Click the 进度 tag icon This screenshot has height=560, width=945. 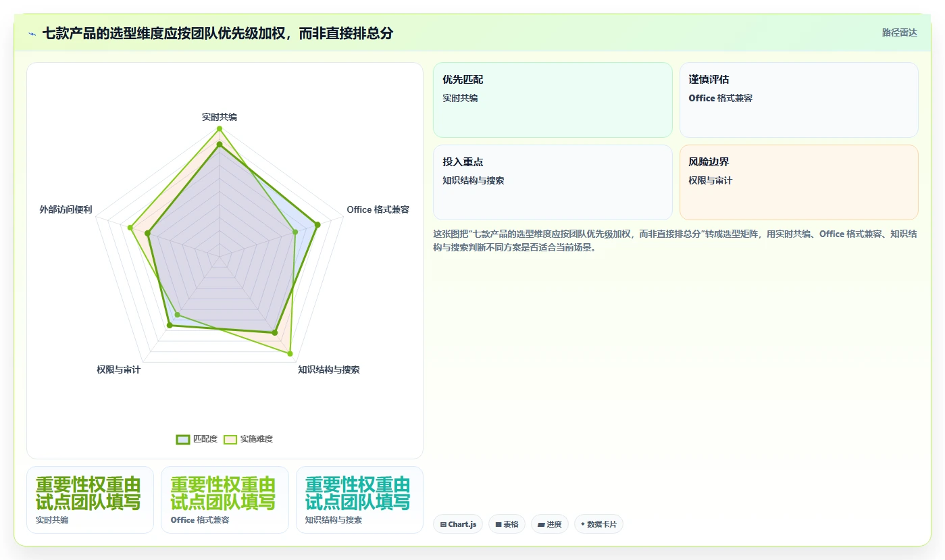pos(542,524)
